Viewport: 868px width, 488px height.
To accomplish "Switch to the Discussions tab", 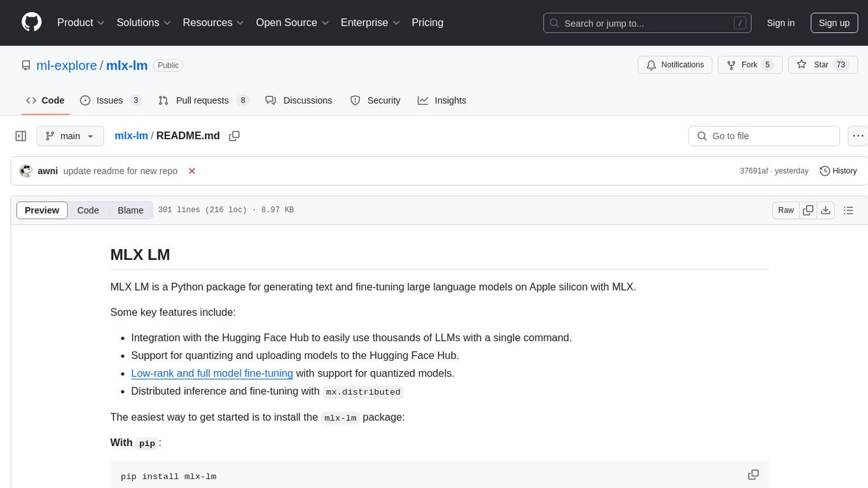I will (299, 100).
